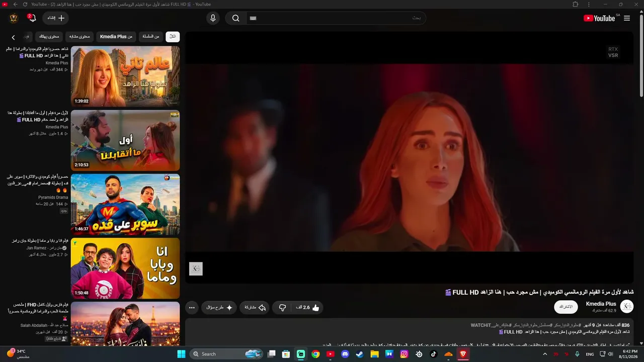Click the Windows taskbar Search box
Viewport: 644px width, 362px height.
[226, 354]
